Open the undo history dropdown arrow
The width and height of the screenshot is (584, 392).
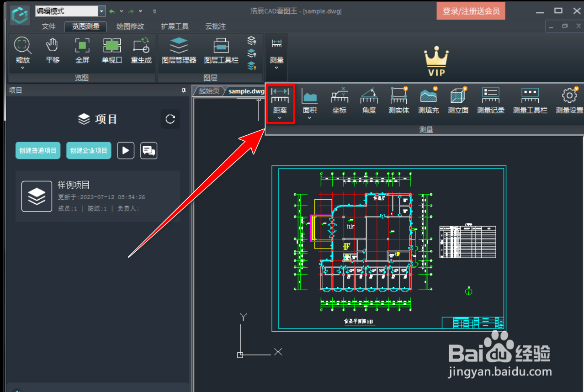(121, 11)
